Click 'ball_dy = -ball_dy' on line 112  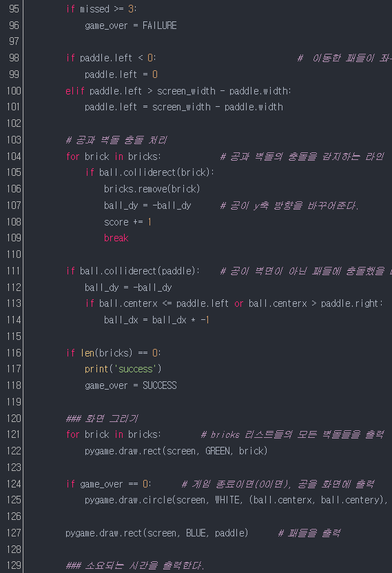128,288
